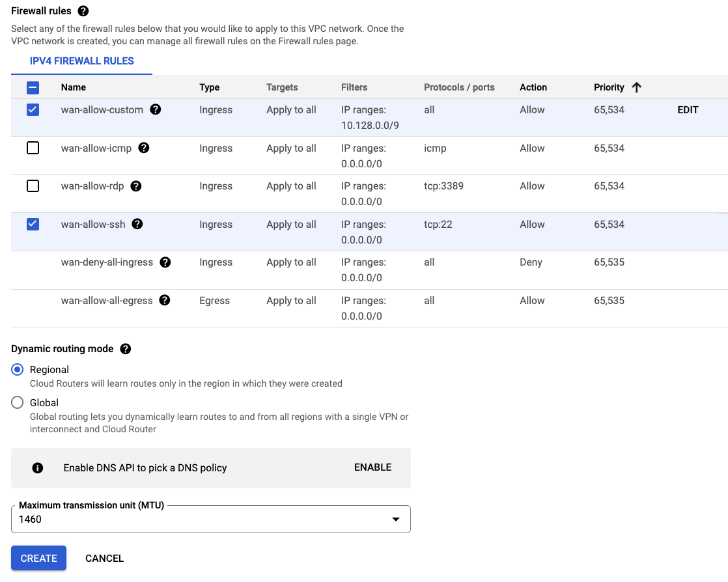Click help icon beside wan-allow-all-egress
The width and height of the screenshot is (728, 582).
point(165,300)
